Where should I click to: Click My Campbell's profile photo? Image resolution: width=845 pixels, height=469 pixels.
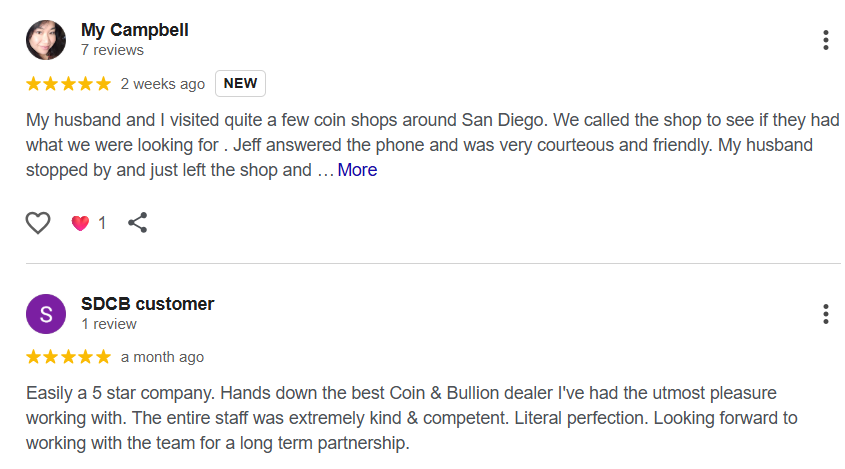tap(45, 40)
